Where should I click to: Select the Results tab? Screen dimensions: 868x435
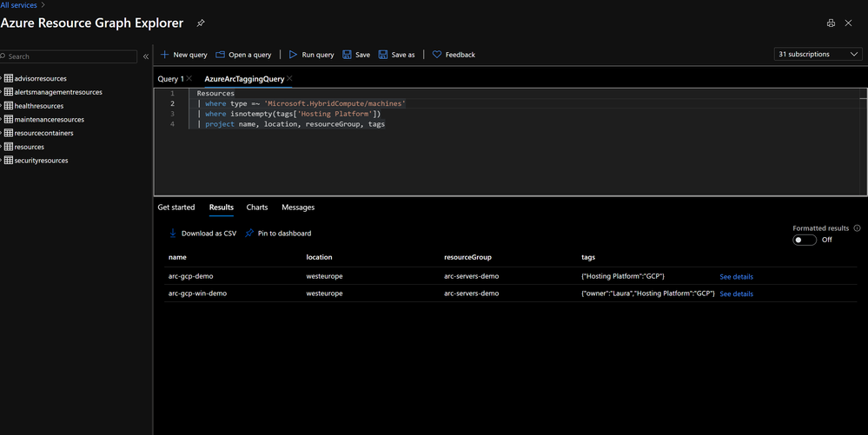pyautogui.click(x=222, y=207)
